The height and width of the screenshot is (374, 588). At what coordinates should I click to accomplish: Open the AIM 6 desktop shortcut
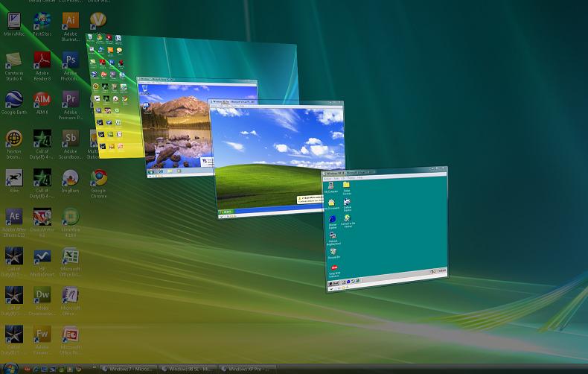pyautogui.click(x=42, y=103)
